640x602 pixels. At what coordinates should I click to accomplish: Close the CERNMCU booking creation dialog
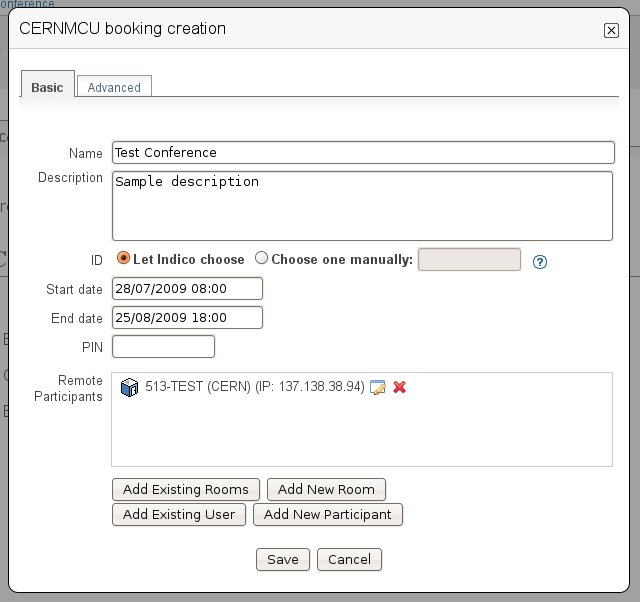click(611, 31)
